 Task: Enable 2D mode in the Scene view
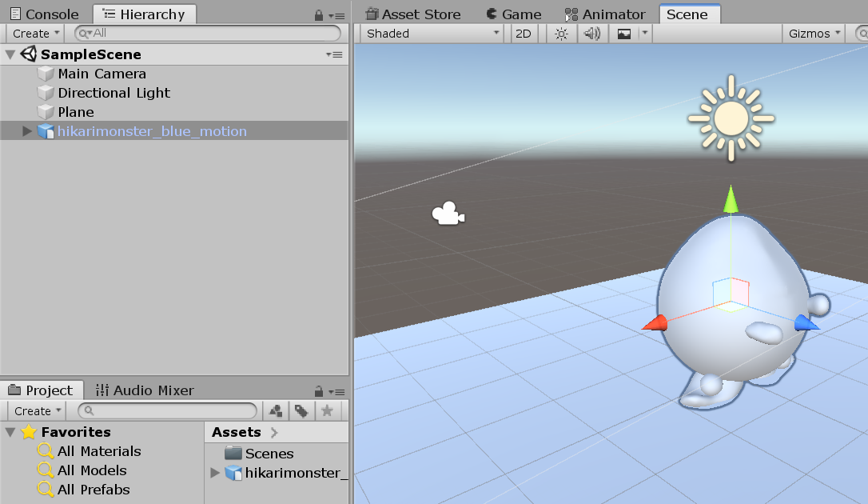pyautogui.click(x=524, y=33)
